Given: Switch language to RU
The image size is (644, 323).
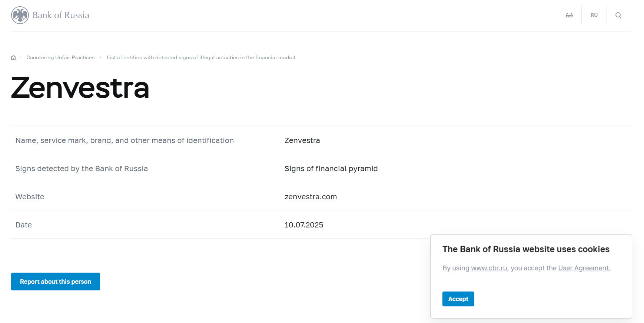Looking at the screenshot, I should (x=594, y=15).
